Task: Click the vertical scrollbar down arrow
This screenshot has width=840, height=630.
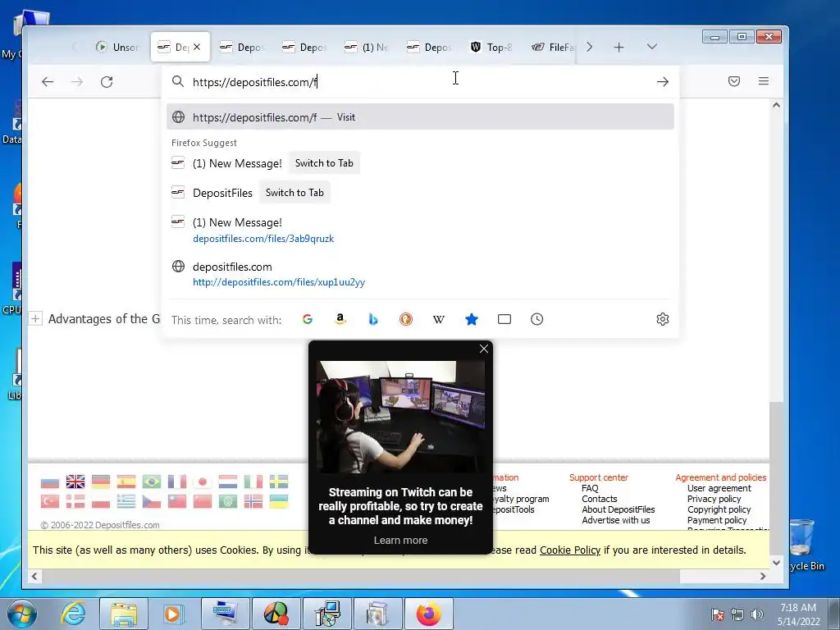Action: coord(776,563)
